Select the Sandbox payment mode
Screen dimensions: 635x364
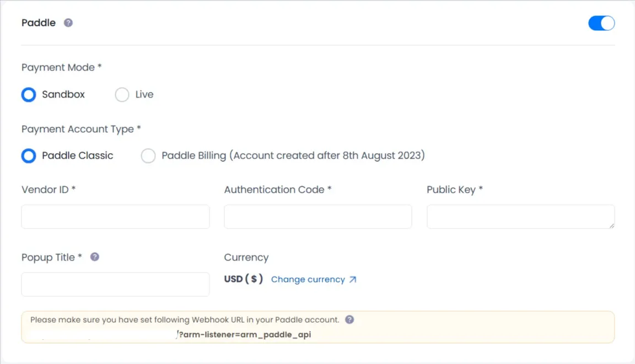click(x=28, y=95)
